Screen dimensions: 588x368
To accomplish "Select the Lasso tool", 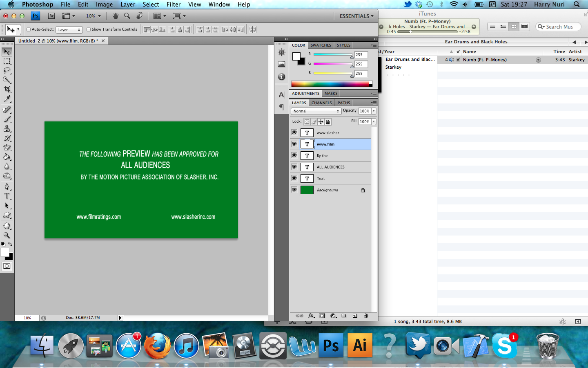I will pos(7,71).
